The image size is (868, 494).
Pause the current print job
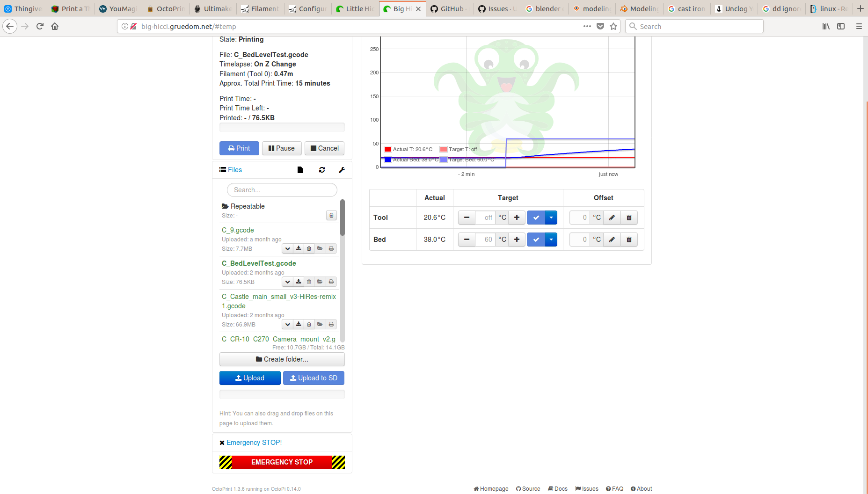tap(282, 148)
